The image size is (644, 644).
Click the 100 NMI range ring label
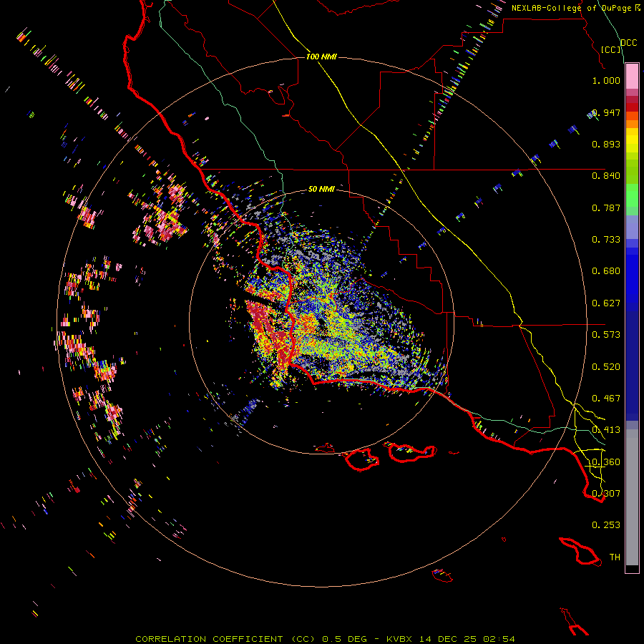(321, 57)
